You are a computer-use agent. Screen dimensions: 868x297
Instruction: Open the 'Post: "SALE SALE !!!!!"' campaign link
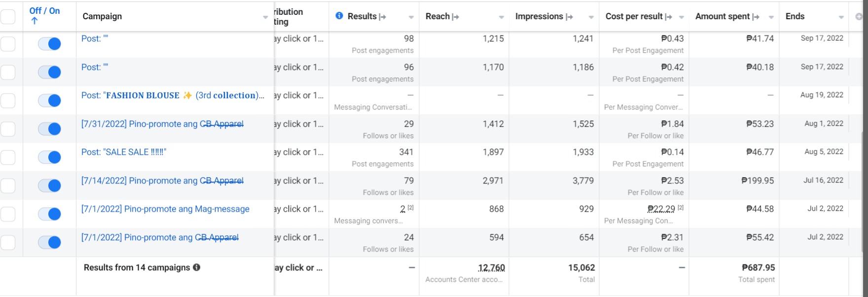point(124,152)
